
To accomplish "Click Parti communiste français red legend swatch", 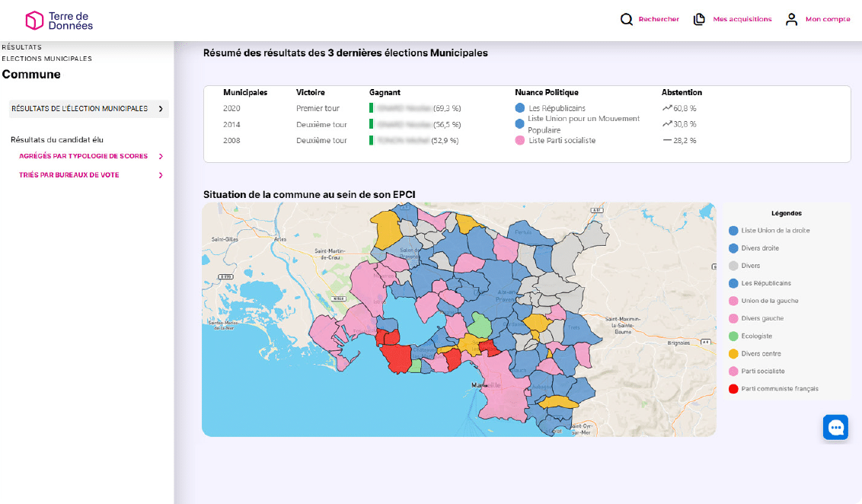I will pyautogui.click(x=733, y=388).
